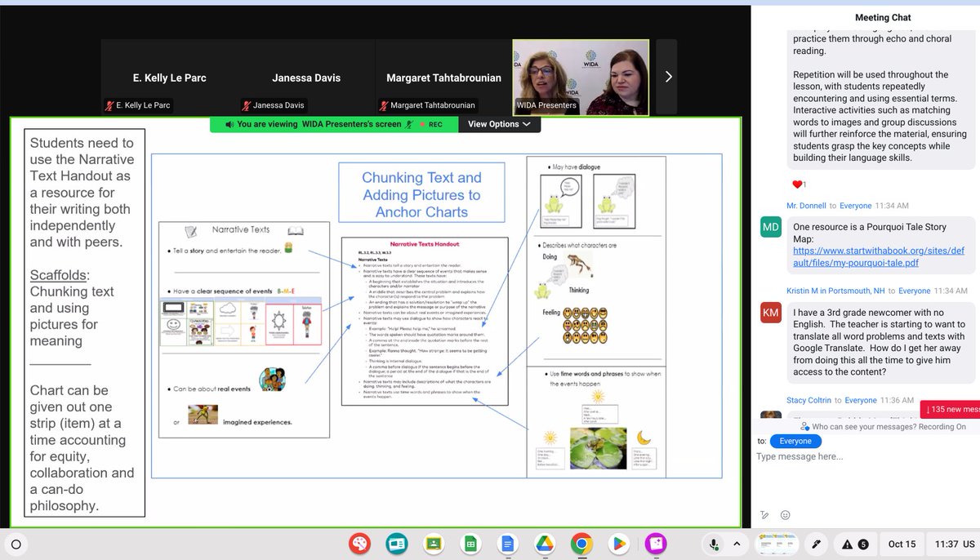Viewport: 980px width, 560px height.
Task: Click sender name Mr. Donnell in chat
Action: coord(807,206)
